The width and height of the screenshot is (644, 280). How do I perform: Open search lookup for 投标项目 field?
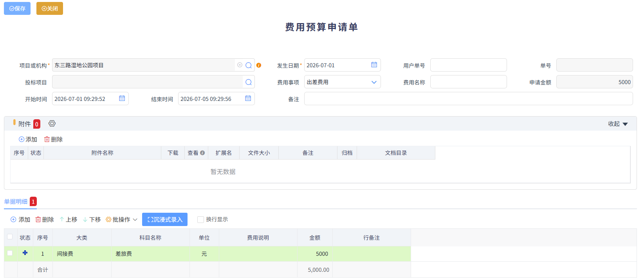249,82
